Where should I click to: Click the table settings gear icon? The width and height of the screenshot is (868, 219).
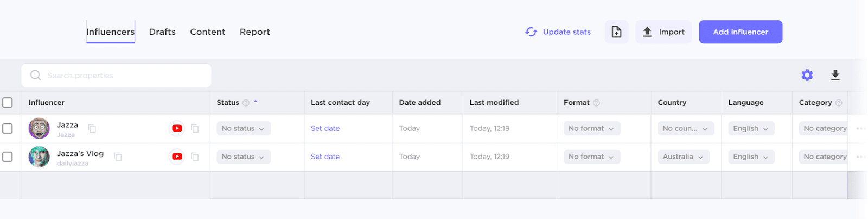(807, 75)
